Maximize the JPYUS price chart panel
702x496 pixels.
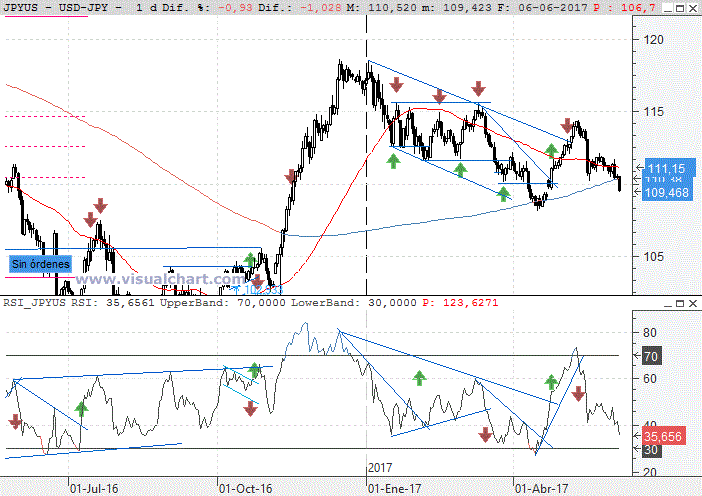[680, 8]
